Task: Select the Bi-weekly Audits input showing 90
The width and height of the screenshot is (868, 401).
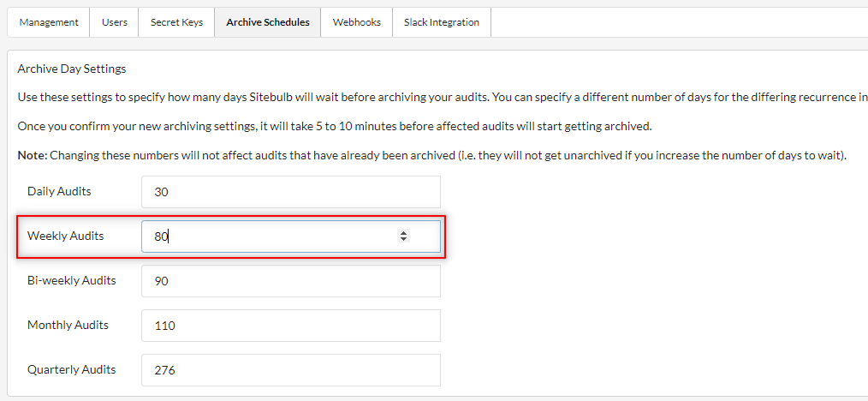Action: tap(291, 281)
